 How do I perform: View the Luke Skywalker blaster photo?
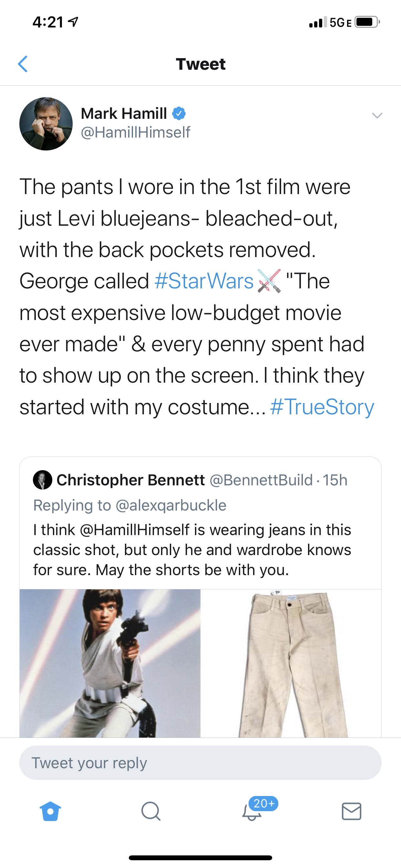click(110, 663)
